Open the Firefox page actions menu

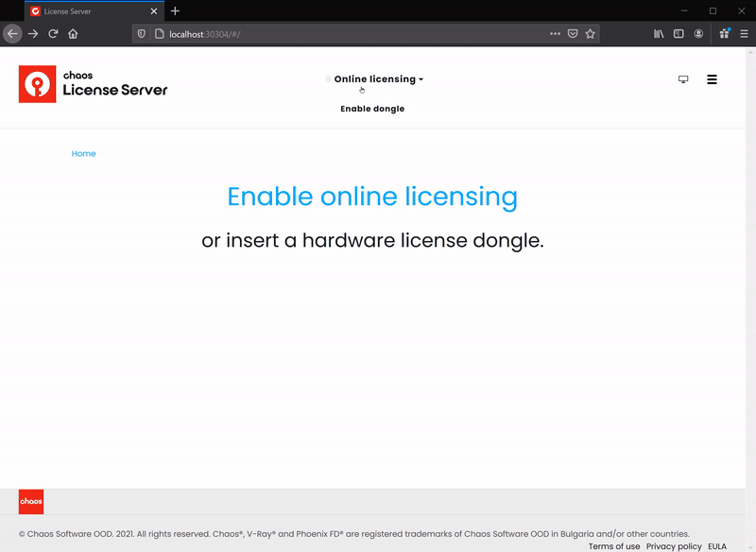[554, 32]
